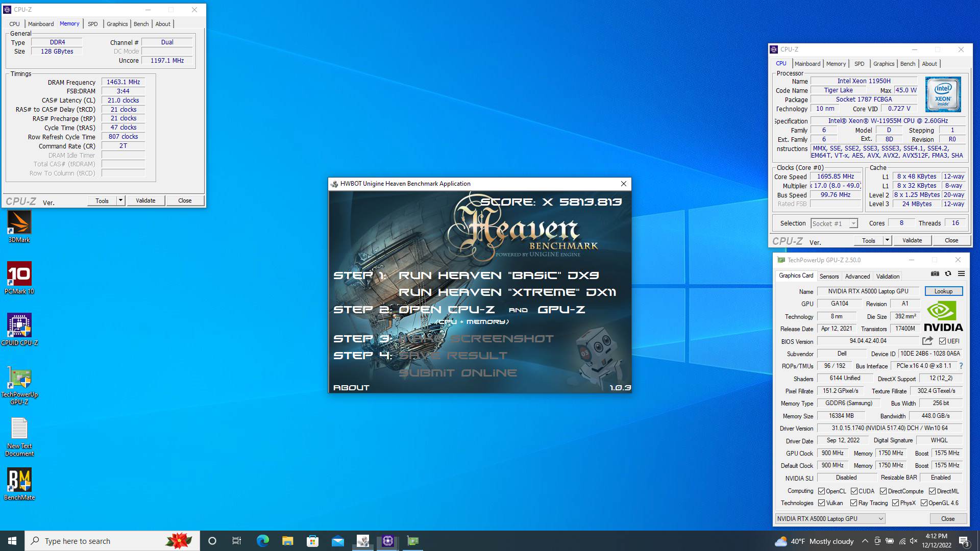The width and height of the screenshot is (980, 551).
Task: Click GPU-Z link in Heaven step 2
Action: (561, 310)
